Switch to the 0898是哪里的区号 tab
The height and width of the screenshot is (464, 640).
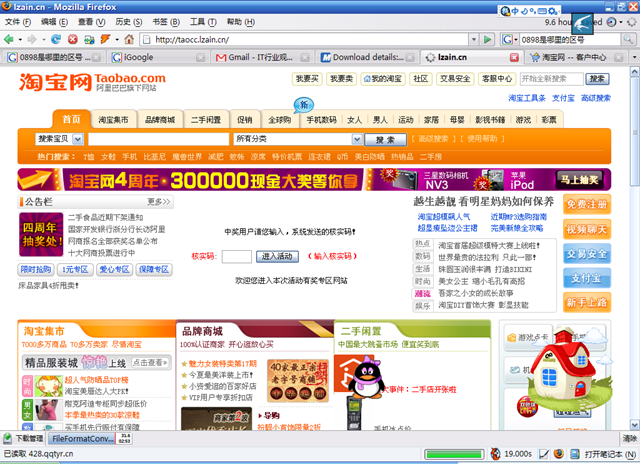click(53, 58)
